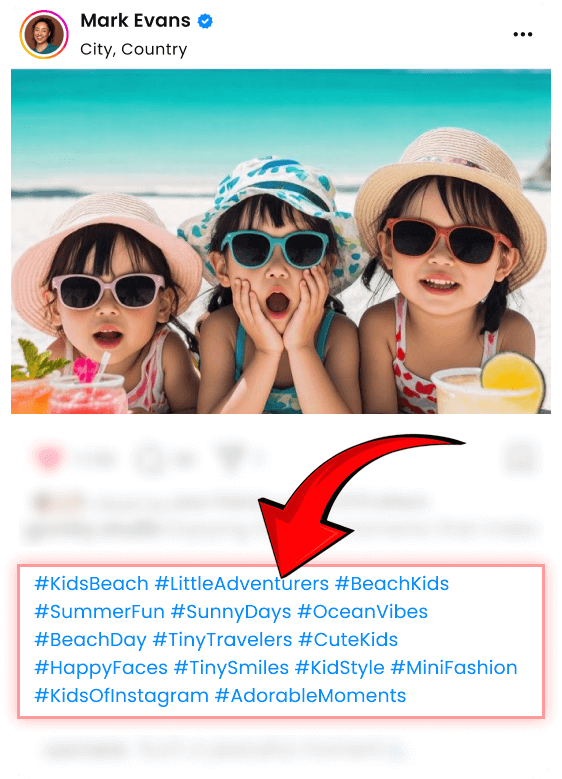
Task: Open the #LittleAdventurers hashtag
Action: click(x=241, y=583)
